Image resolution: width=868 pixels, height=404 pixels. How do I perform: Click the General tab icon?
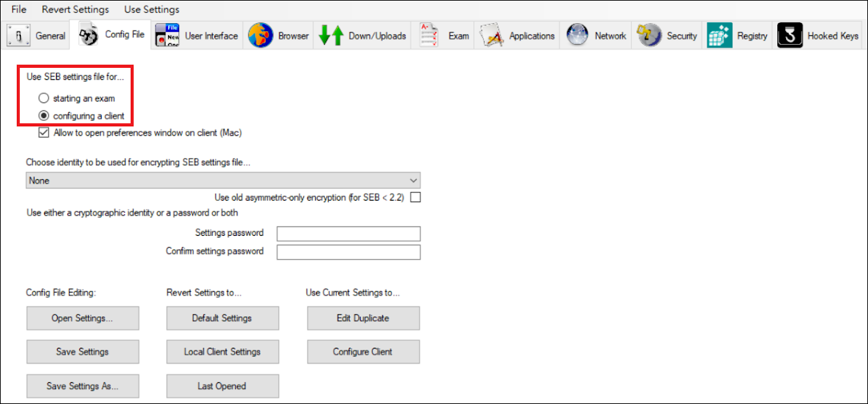pos(18,36)
